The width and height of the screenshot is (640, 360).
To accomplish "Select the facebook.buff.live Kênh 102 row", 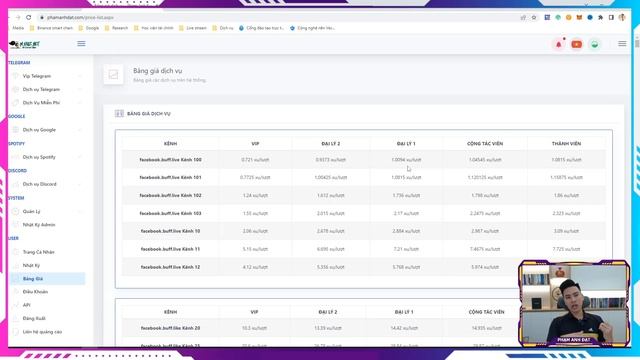I will [x=364, y=196].
